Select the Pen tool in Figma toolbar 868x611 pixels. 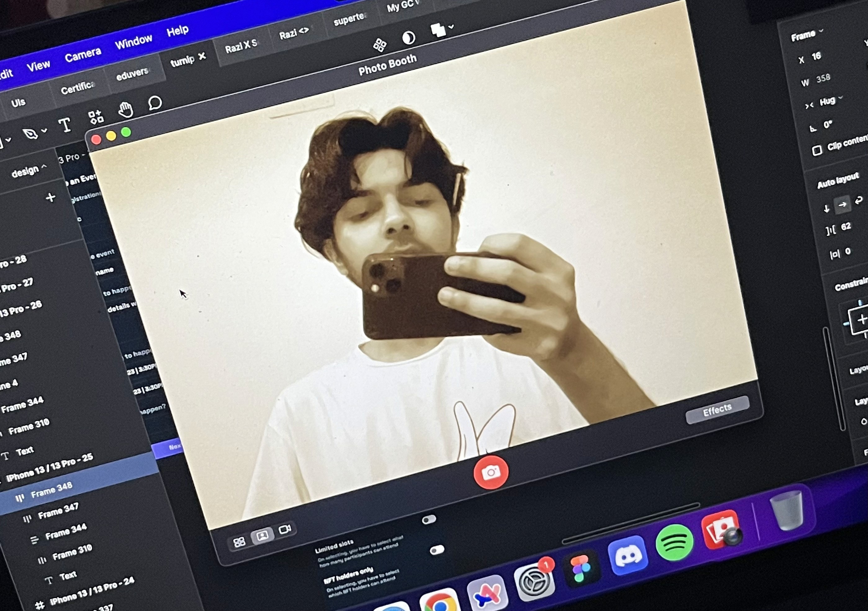tap(30, 134)
